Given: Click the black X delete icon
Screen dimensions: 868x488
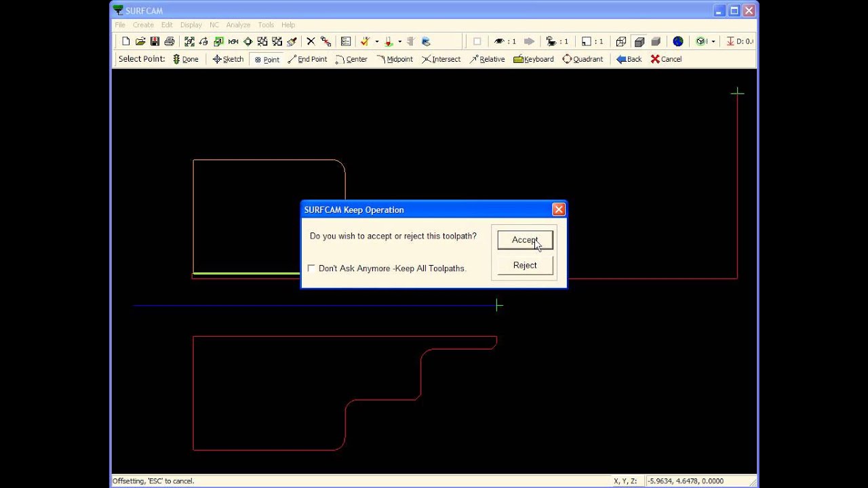Looking at the screenshot, I should tap(311, 41).
